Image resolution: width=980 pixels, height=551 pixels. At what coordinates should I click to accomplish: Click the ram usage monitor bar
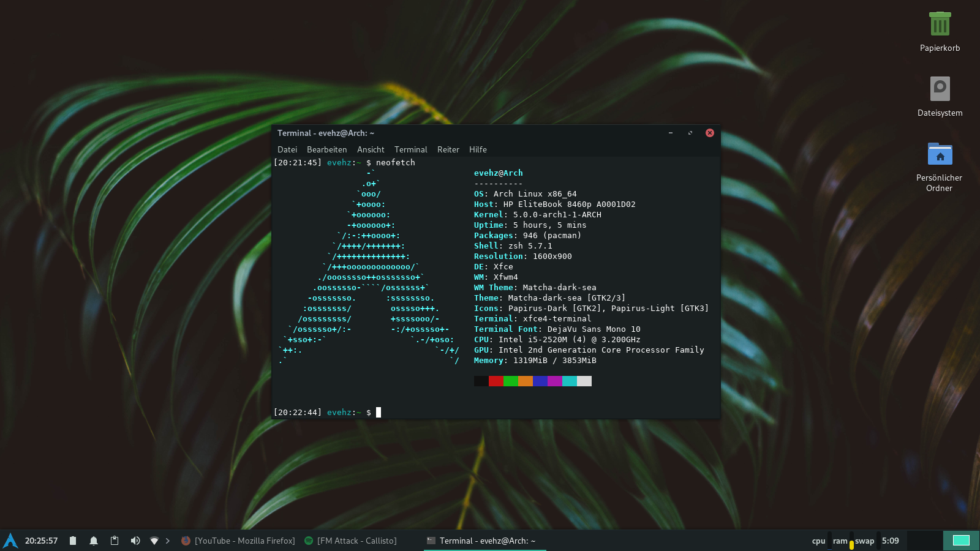[851, 541]
